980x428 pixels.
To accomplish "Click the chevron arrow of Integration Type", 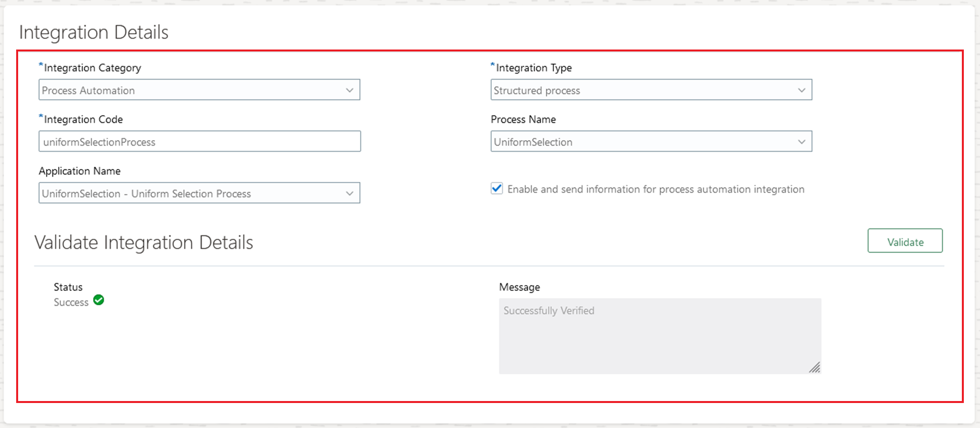I will (x=802, y=90).
